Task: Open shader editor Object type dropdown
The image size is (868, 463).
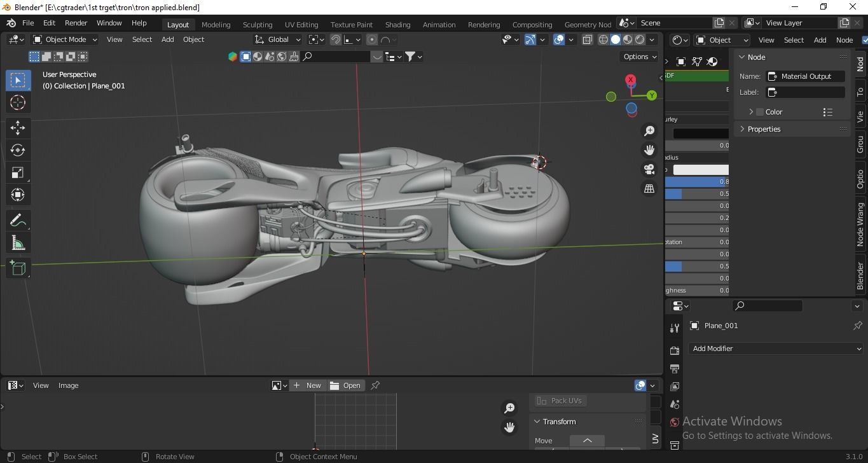Action: click(722, 40)
